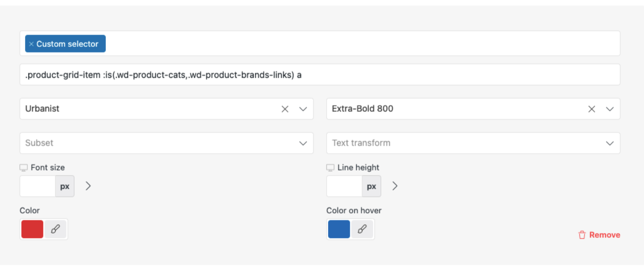Click the px unit button for Line height

(x=371, y=186)
